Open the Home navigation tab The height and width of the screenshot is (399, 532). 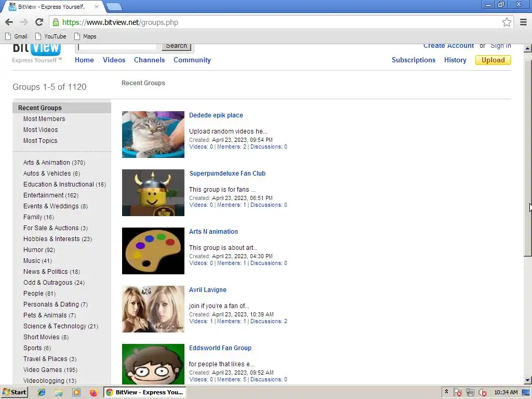pyautogui.click(x=84, y=60)
